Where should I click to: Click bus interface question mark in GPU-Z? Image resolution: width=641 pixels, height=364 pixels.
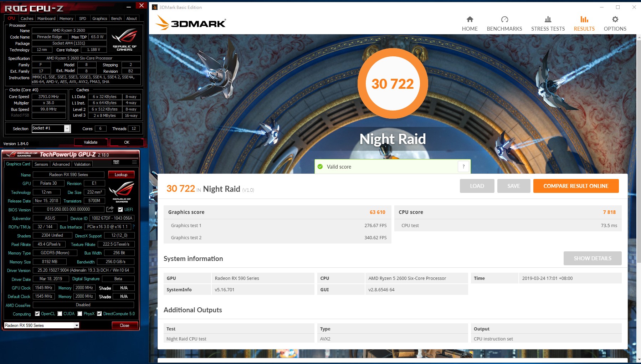coord(133,227)
